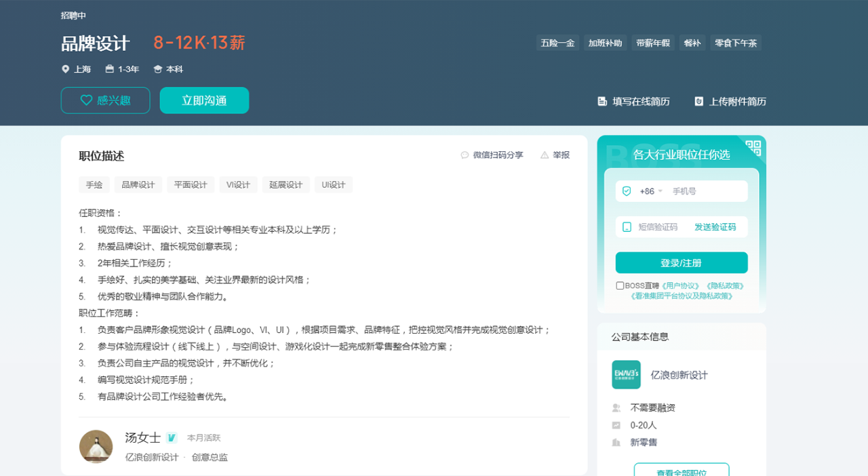Viewport: 868px width, 476px height.
Task: Click the 创意总监 title text
Action: point(210,458)
